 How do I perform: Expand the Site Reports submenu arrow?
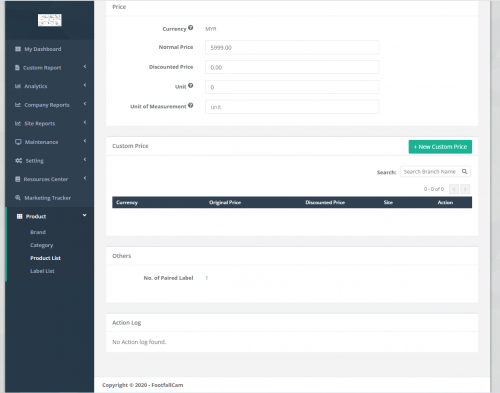85,122
